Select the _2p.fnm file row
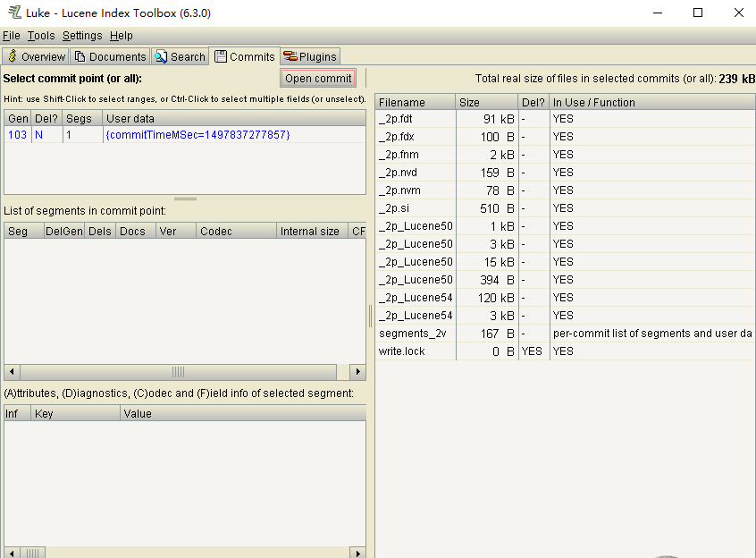756x558 pixels. click(x=565, y=155)
